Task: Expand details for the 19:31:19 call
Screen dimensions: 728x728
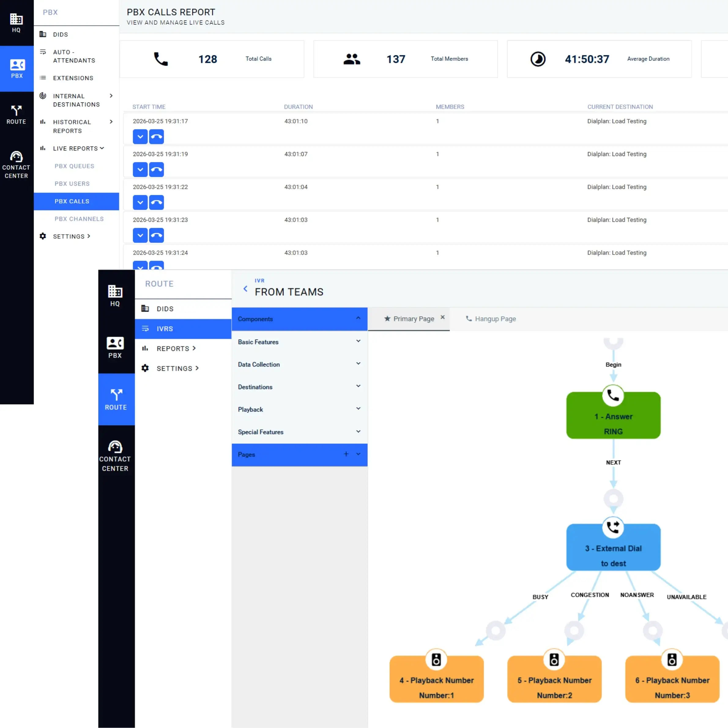Action: tap(140, 169)
